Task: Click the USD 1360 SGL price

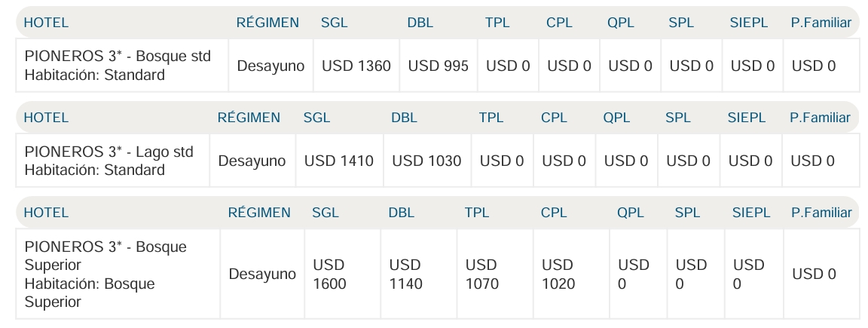Action: [x=356, y=66]
